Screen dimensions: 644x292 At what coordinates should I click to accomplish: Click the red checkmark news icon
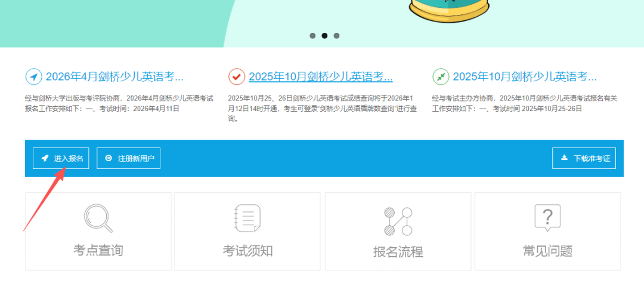[x=237, y=76]
